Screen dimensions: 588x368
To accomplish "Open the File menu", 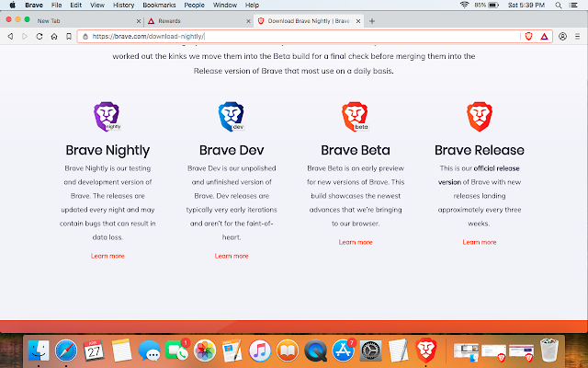I will (57, 6).
